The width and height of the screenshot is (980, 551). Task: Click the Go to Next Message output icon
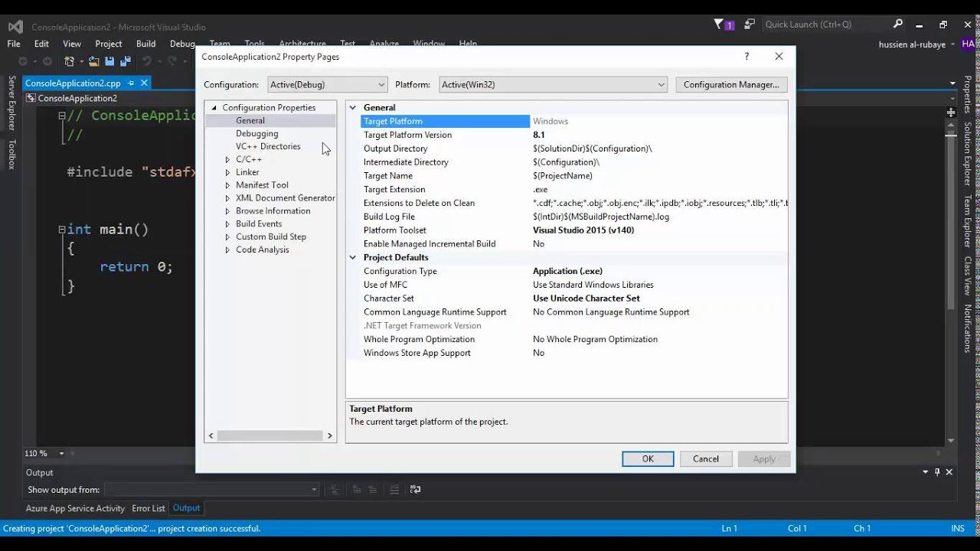point(373,490)
